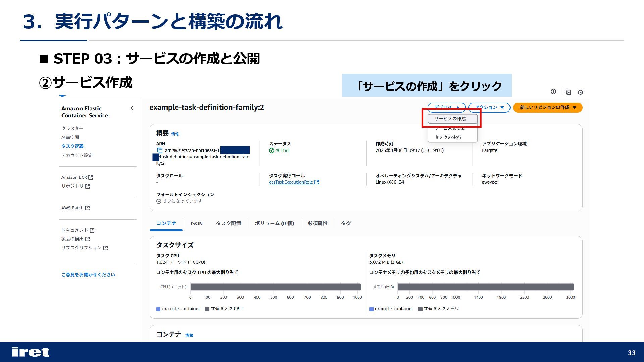Click the Fargate application environment value
This screenshot has height=362, width=644.
coord(490,150)
